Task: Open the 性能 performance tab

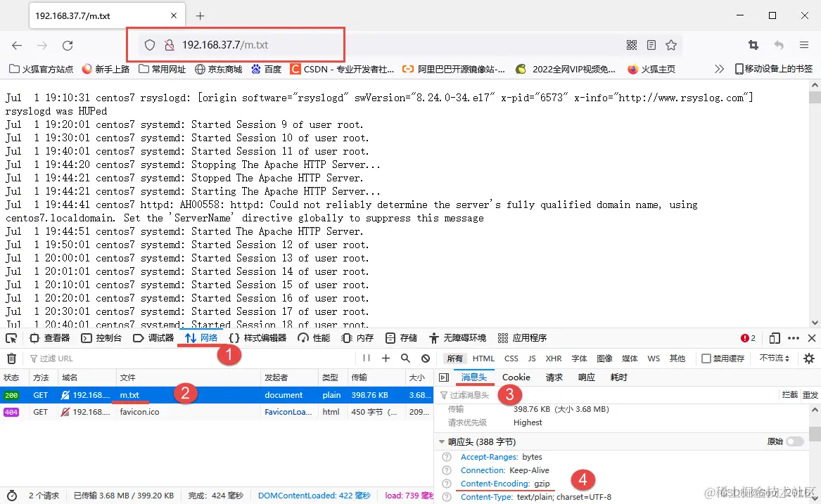Action: (x=314, y=338)
